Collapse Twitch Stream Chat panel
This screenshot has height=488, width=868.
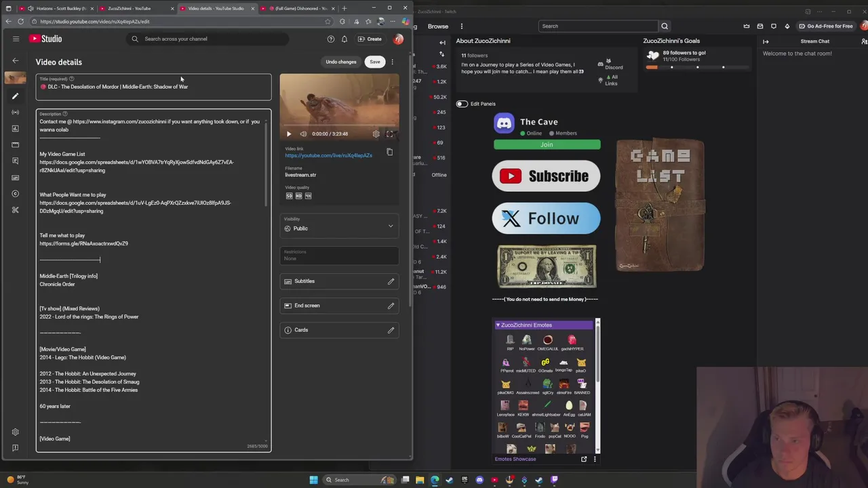[766, 41]
